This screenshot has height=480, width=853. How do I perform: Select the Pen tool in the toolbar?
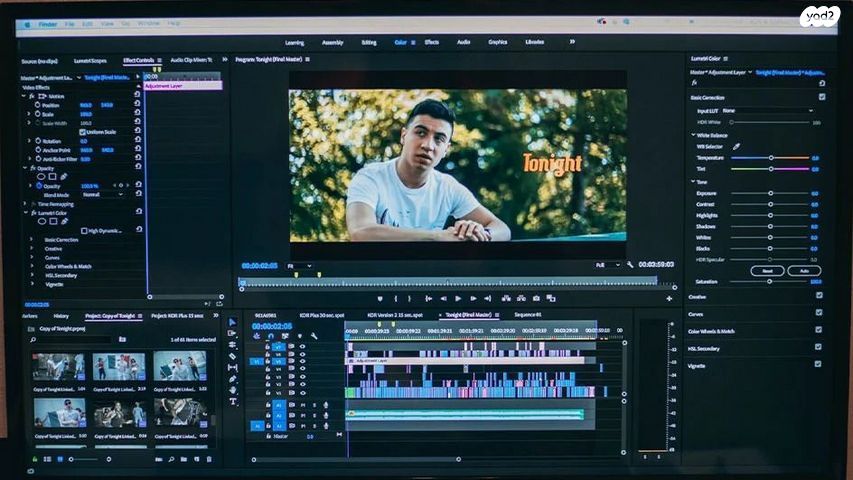click(232, 379)
